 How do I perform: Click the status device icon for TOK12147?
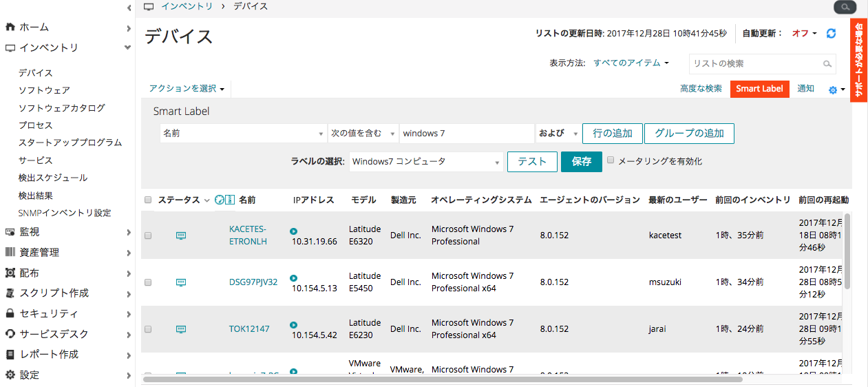(x=181, y=329)
